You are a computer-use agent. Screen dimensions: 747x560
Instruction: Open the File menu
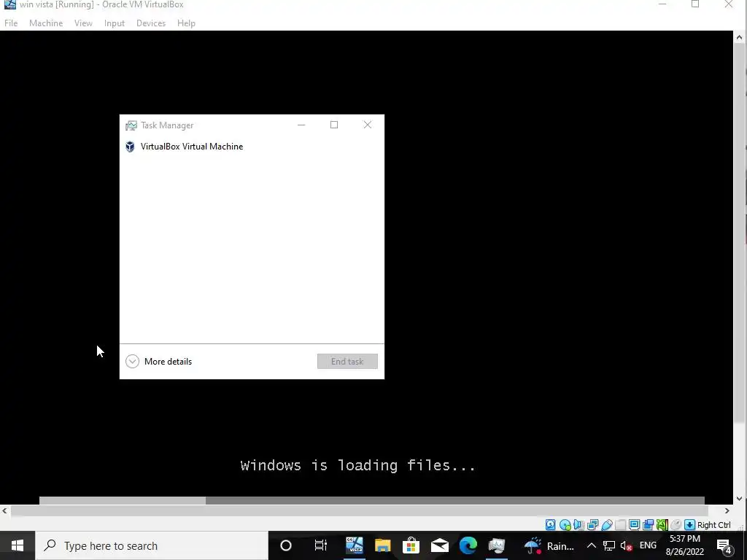(11, 23)
